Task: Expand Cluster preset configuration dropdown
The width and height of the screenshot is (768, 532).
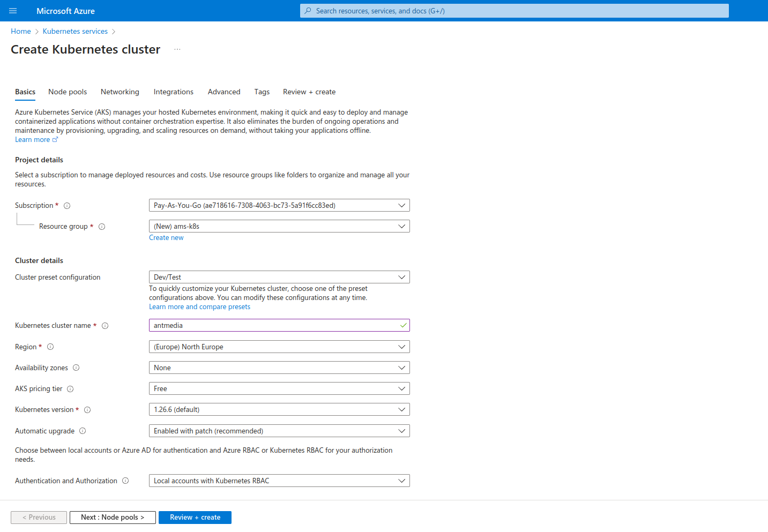Action: tap(279, 277)
